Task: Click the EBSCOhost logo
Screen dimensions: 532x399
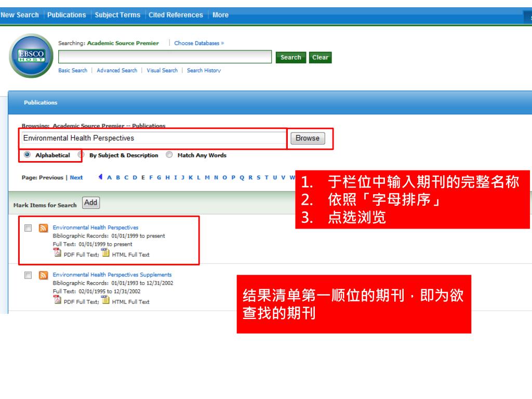Action: 31,56
